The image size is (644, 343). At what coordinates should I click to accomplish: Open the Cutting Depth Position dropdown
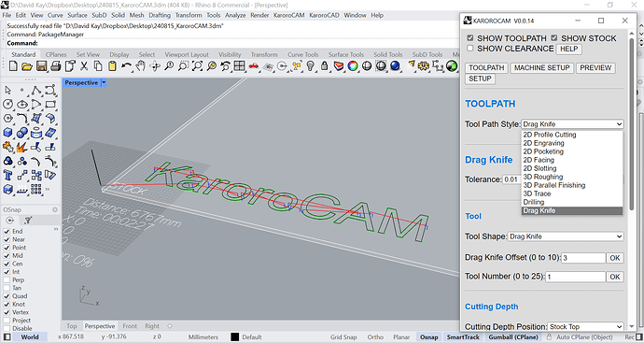(x=586, y=326)
